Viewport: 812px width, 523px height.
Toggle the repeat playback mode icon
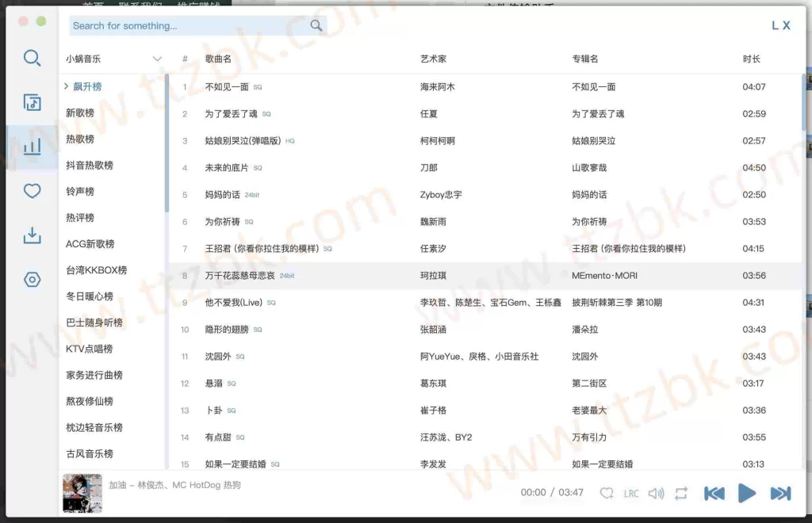[681, 492]
